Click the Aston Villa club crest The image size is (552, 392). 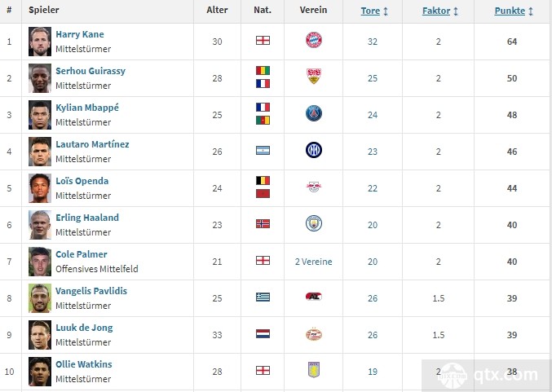314,371
